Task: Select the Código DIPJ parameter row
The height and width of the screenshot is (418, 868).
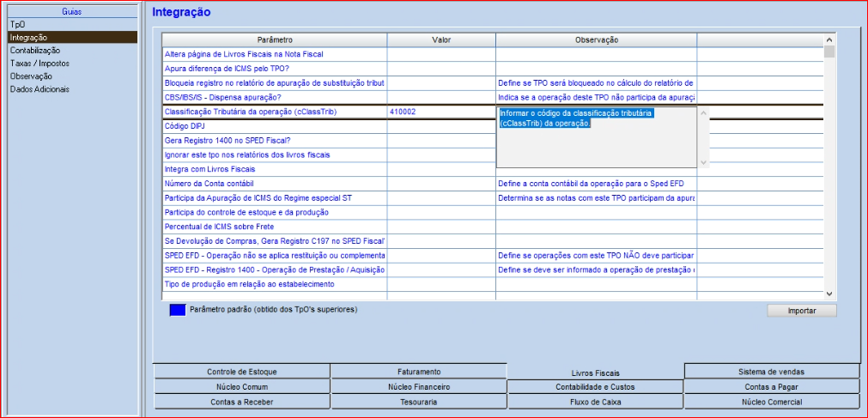Action: (275, 126)
